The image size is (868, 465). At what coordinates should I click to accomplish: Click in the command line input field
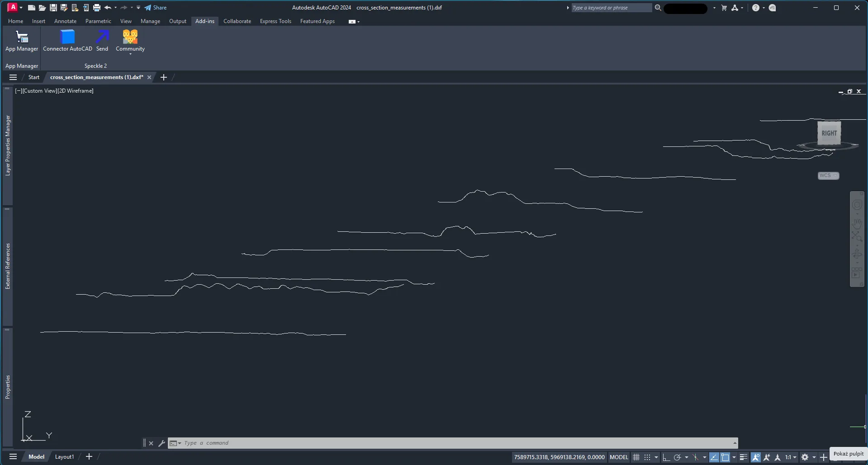click(x=452, y=443)
